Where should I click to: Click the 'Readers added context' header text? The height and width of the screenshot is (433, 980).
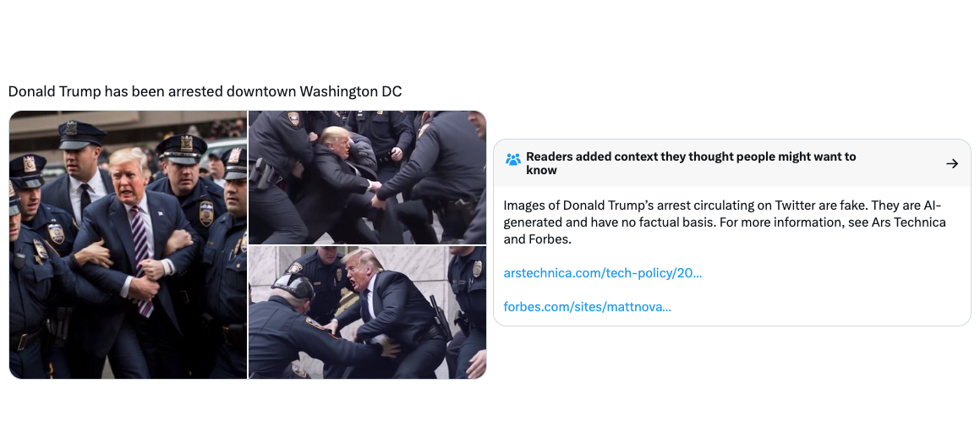pos(691,163)
